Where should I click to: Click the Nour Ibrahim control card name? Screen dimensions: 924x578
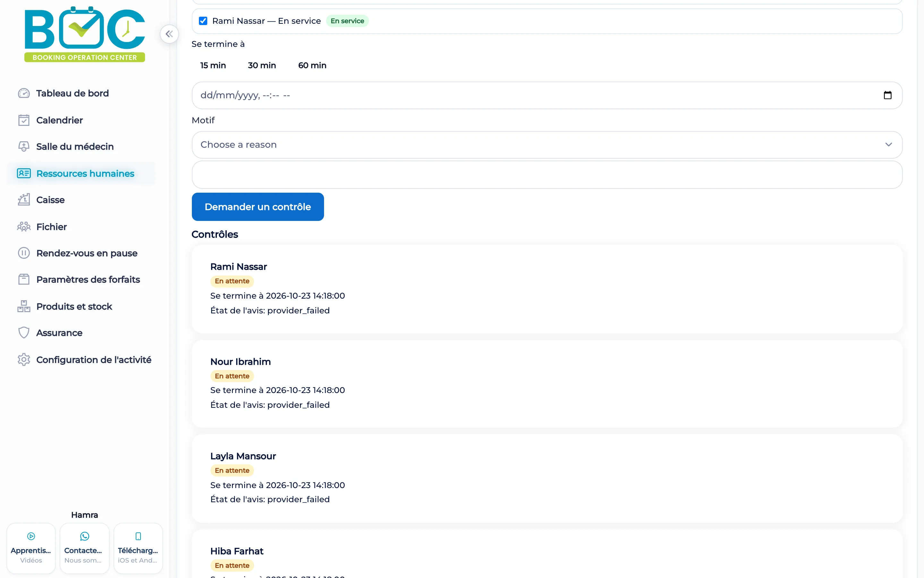tap(241, 362)
